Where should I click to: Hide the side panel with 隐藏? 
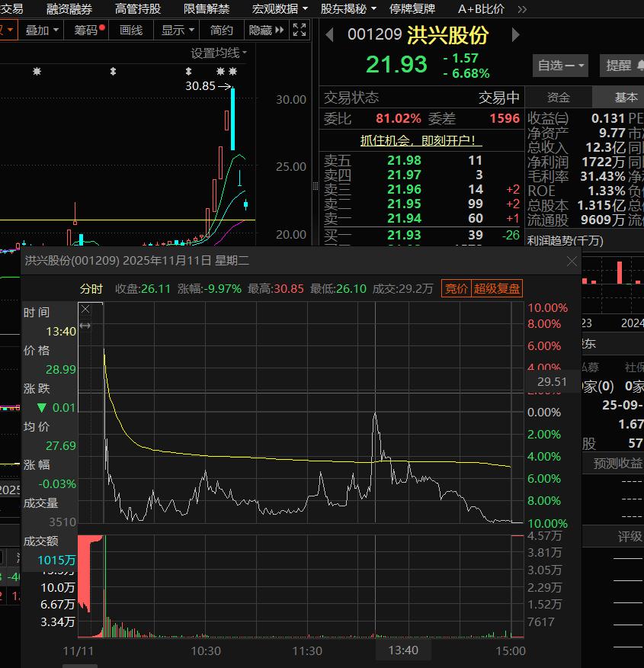[266, 30]
